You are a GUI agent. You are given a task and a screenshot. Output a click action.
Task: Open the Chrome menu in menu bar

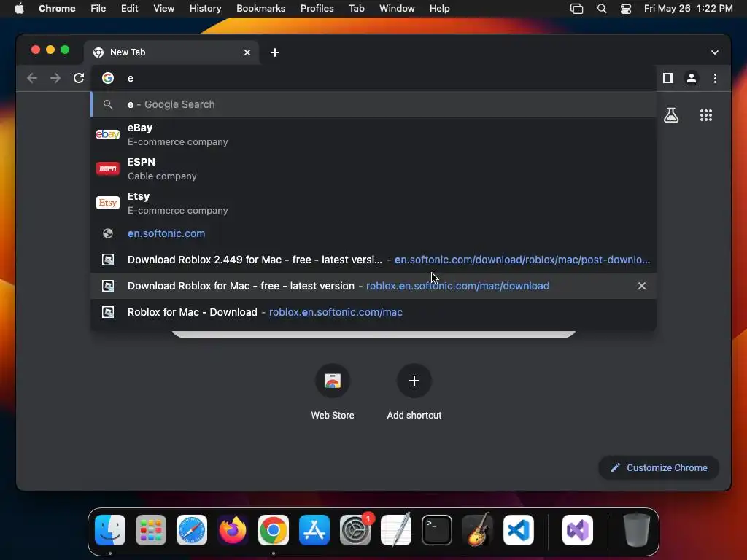(x=57, y=9)
